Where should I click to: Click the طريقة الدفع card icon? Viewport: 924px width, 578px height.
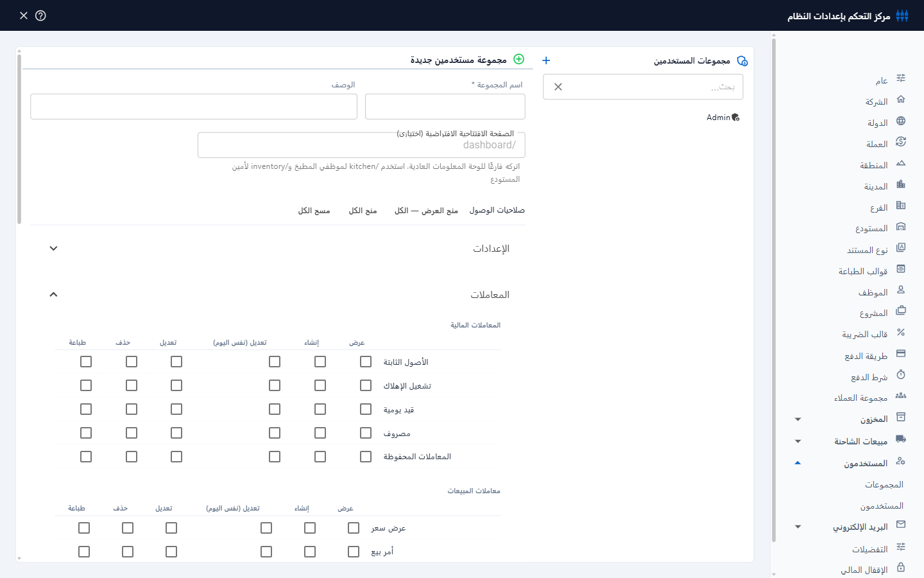pos(901,353)
